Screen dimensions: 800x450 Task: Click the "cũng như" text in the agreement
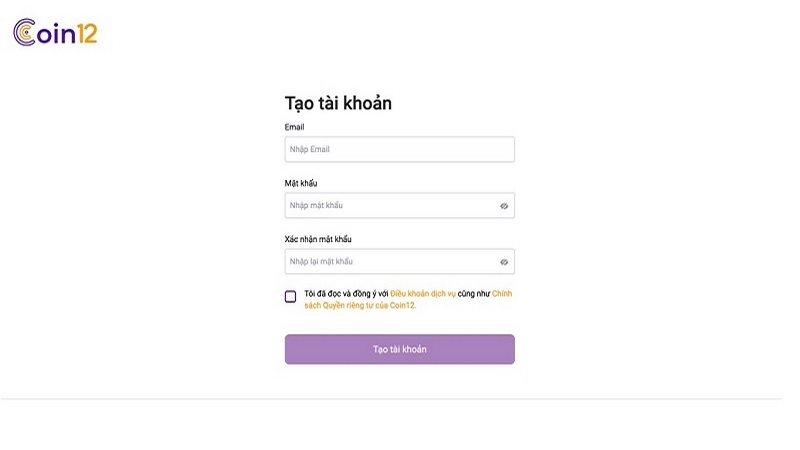click(474, 294)
